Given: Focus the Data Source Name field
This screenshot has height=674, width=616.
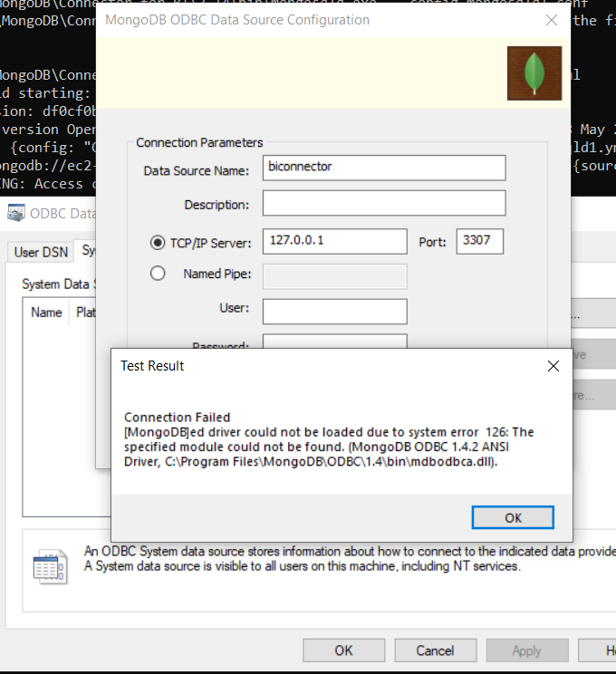Looking at the screenshot, I should pyautogui.click(x=383, y=168).
